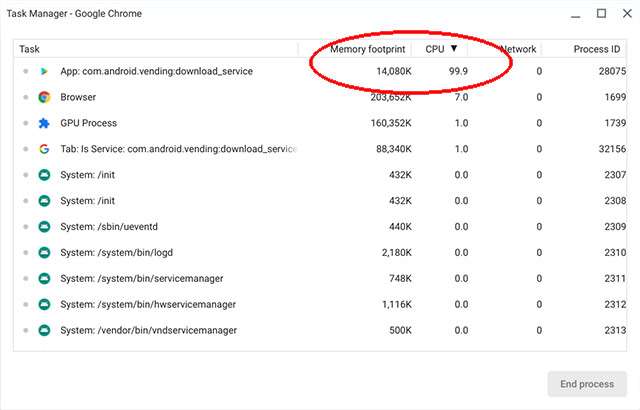
Task: Click the CPU column sort arrow
Action: point(454,49)
